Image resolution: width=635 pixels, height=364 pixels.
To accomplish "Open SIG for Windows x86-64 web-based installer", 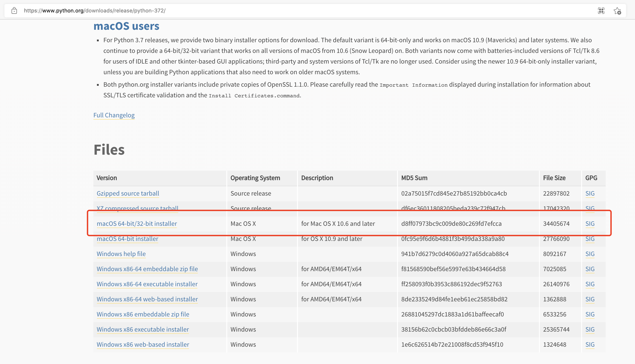I will pyautogui.click(x=590, y=299).
